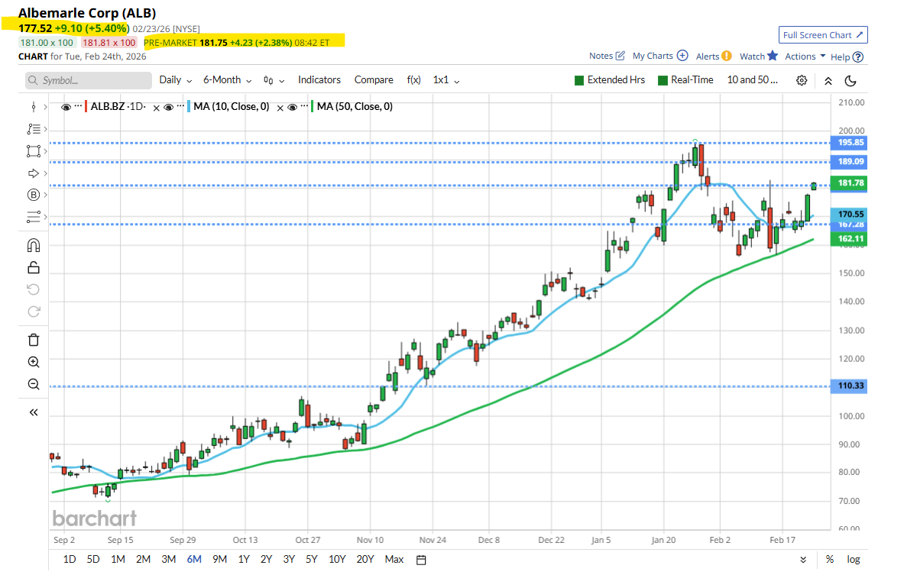Open the Alerts link
Viewport: 904px width, 588px height.
[x=713, y=56]
